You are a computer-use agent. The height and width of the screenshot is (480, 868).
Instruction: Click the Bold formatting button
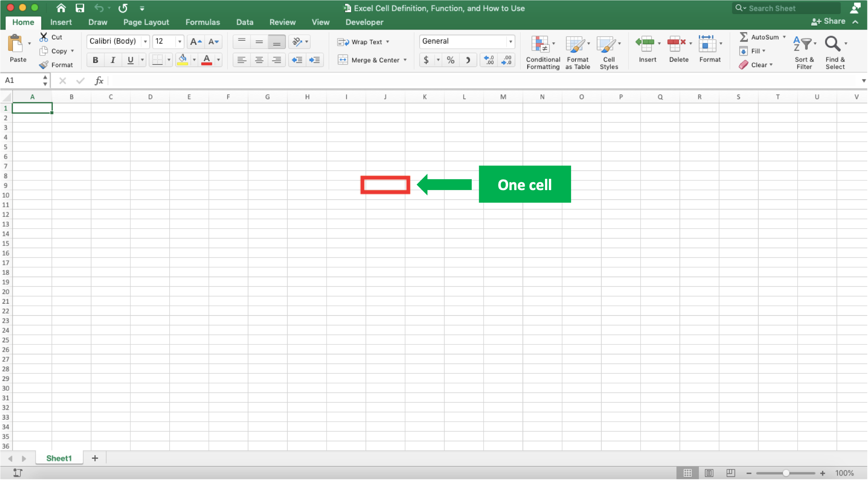(x=95, y=59)
